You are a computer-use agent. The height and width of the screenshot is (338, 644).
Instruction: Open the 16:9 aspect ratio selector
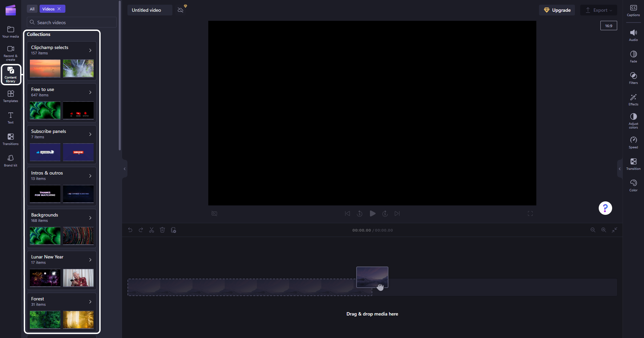(608, 26)
